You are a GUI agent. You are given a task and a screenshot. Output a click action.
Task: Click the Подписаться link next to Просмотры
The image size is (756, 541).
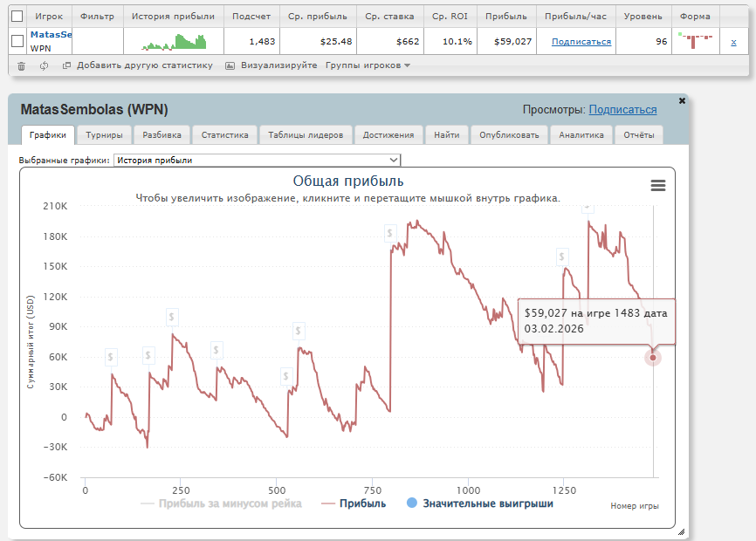622,110
